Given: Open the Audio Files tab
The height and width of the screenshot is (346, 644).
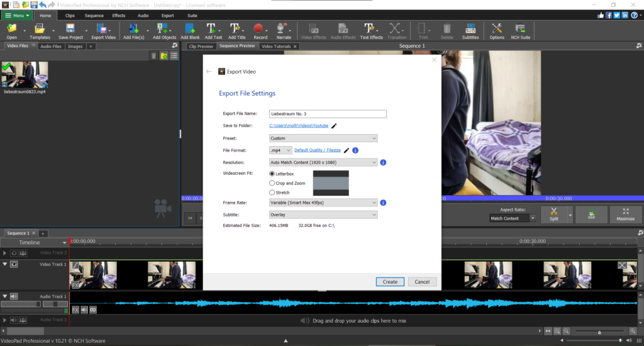Looking at the screenshot, I should coord(50,46).
